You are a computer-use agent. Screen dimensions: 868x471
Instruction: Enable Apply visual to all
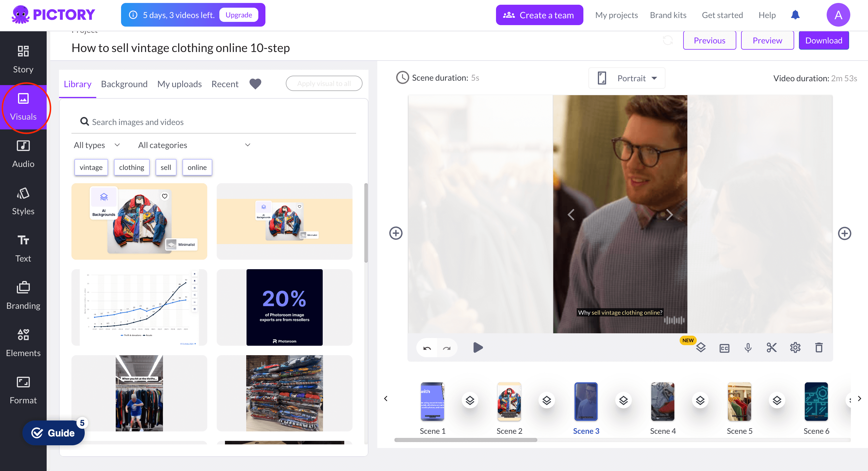[324, 84]
